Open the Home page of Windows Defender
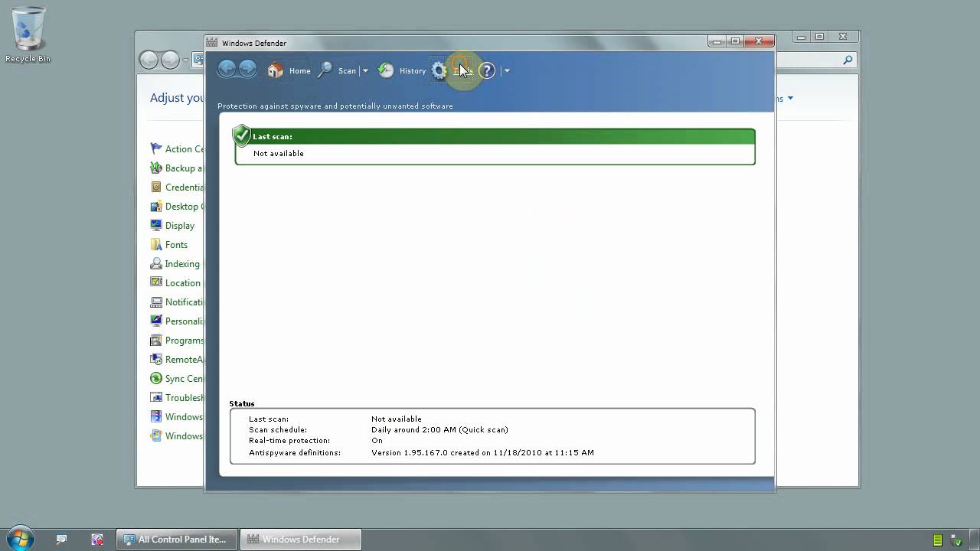The height and width of the screenshot is (551, 980). (x=289, y=70)
